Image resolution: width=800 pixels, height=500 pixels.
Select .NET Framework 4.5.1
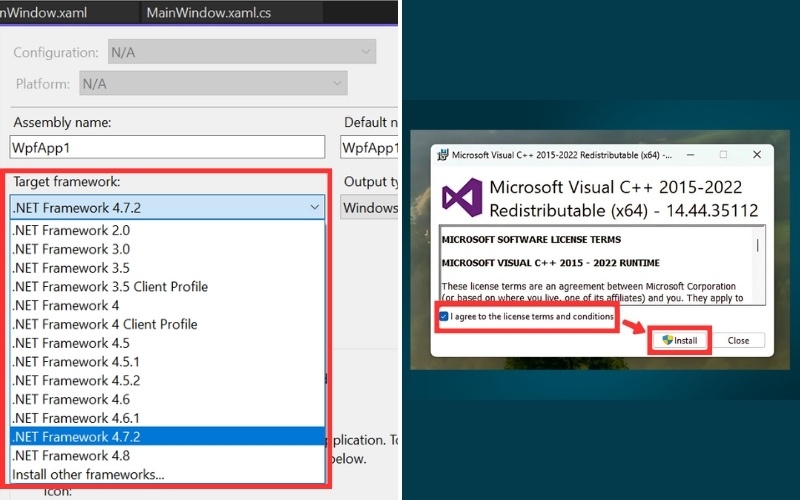pos(167,362)
